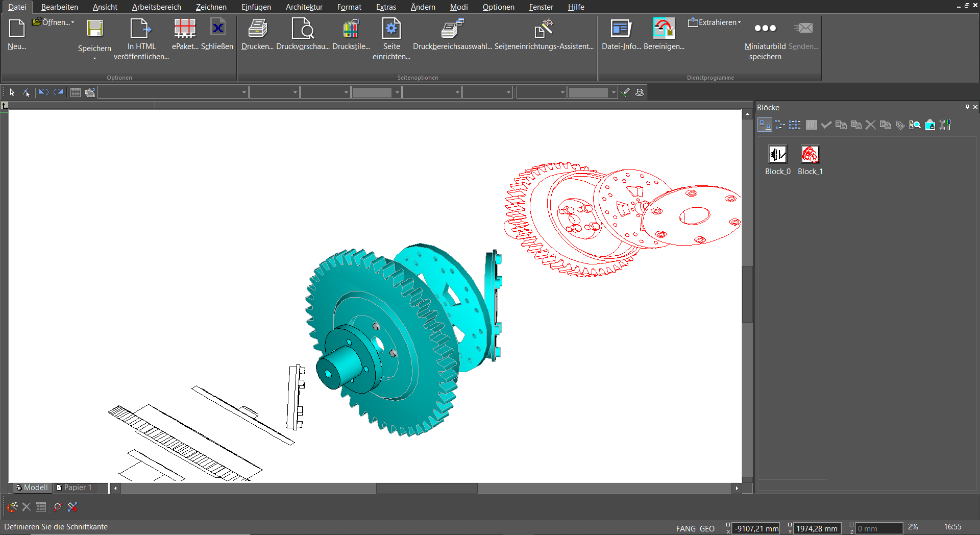Select the Block_1 thumbnail
This screenshot has width=980, height=535.
810,155
